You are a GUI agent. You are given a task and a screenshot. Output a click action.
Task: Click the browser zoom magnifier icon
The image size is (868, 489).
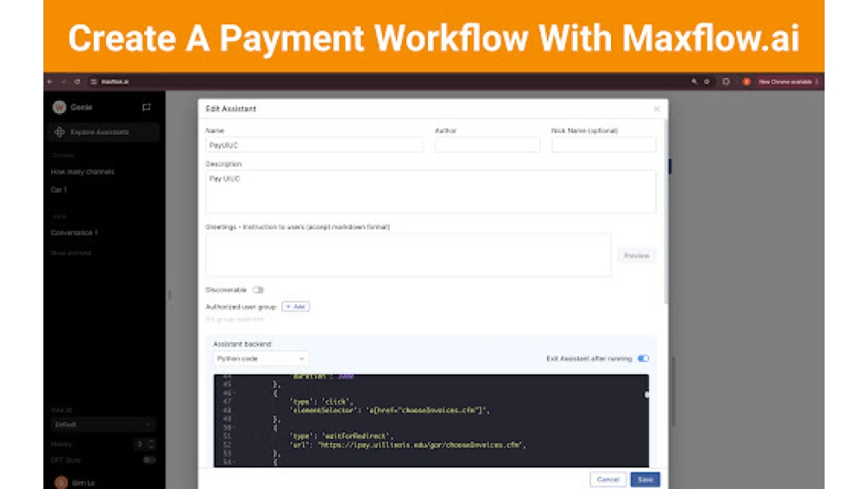pos(694,82)
